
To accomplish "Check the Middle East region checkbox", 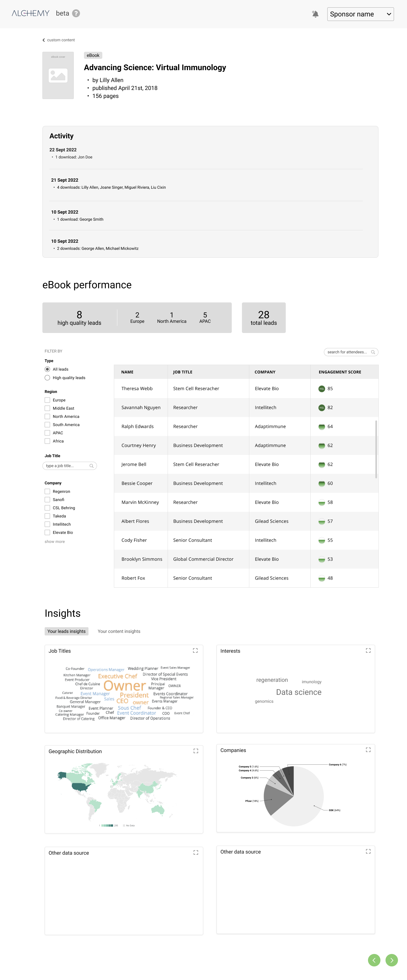I will 47,408.
